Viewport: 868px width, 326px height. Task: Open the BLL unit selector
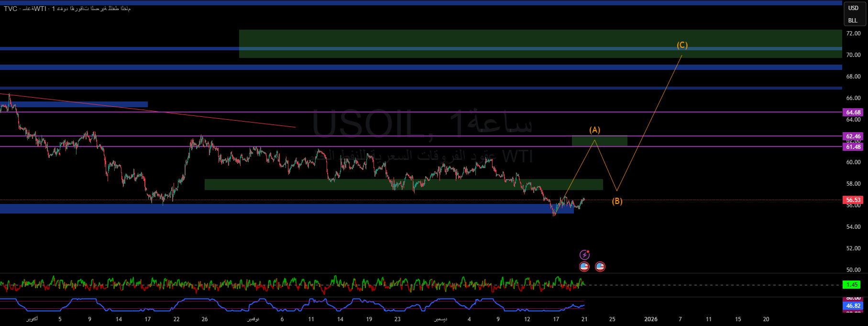point(853,21)
